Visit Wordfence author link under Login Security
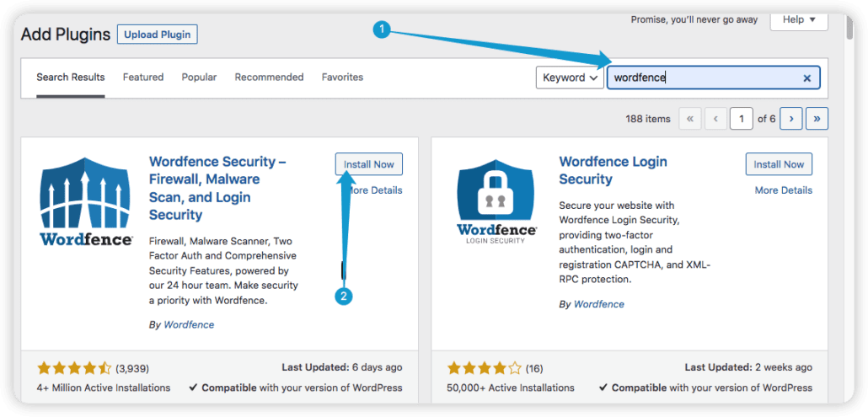 (599, 304)
